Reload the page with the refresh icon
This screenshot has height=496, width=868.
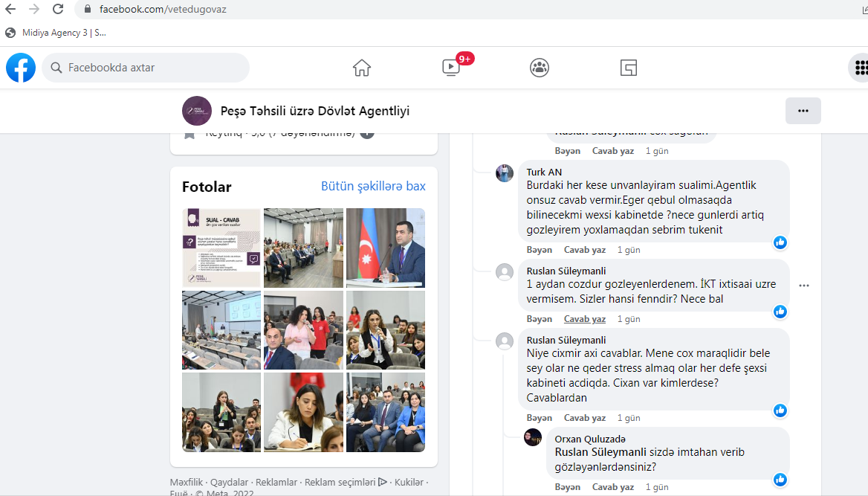coord(57,9)
